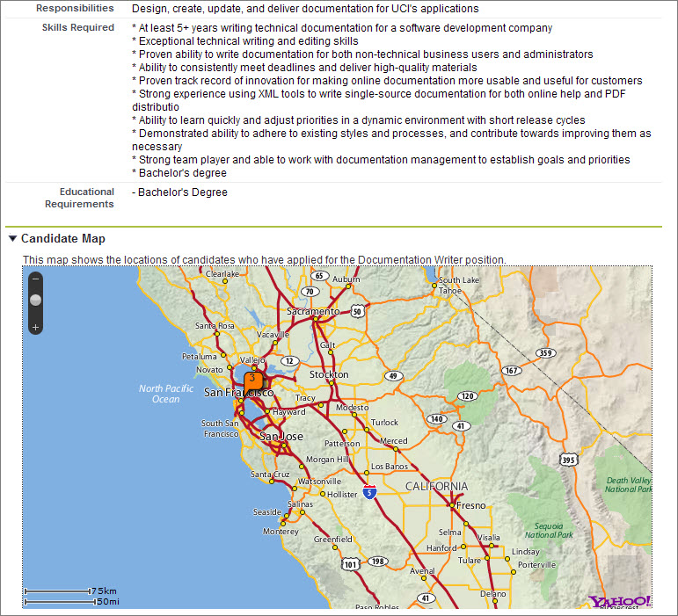Click the Sacramento label on the map
The height and width of the screenshot is (616, 678).
click(313, 311)
